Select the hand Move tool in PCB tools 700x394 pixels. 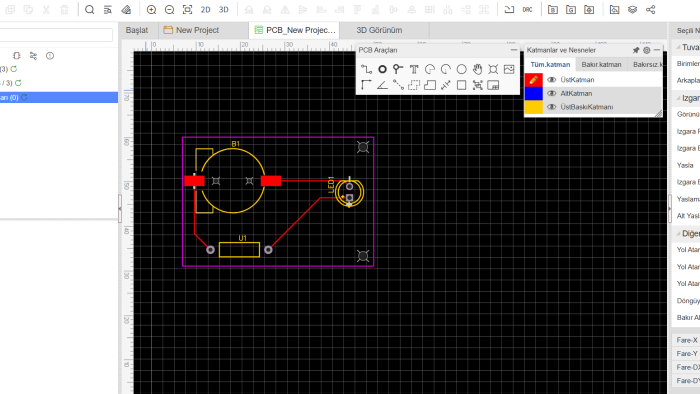pyautogui.click(x=478, y=69)
